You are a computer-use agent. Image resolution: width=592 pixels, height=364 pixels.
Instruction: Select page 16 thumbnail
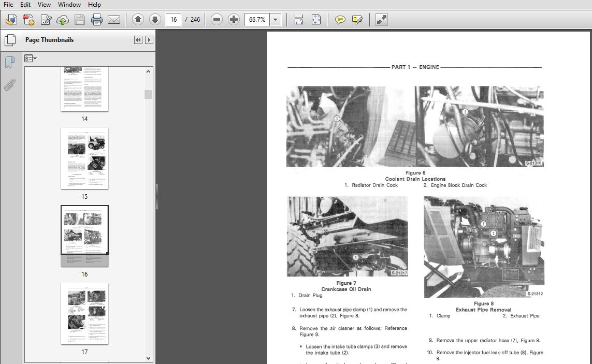(x=84, y=236)
